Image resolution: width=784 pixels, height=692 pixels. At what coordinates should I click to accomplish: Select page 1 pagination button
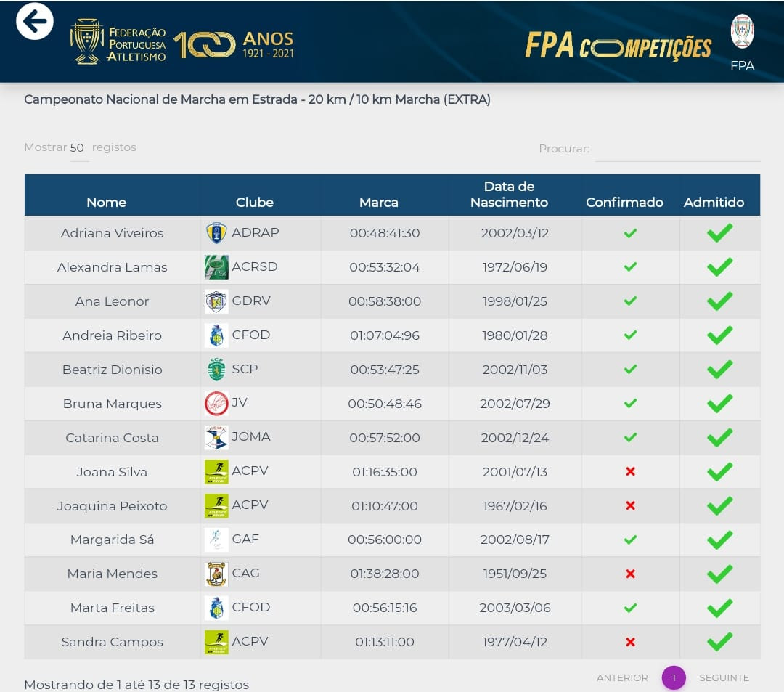(x=674, y=677)
